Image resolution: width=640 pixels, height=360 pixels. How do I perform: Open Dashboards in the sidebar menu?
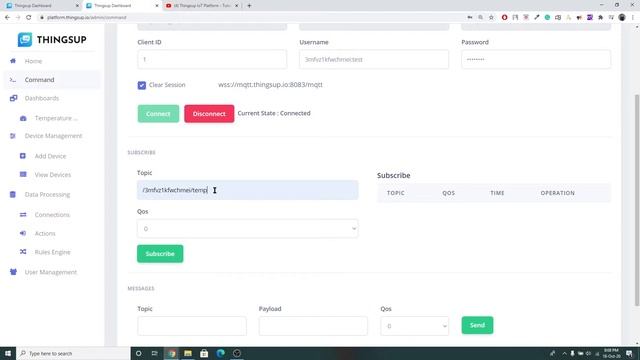(x=42, y=98)
